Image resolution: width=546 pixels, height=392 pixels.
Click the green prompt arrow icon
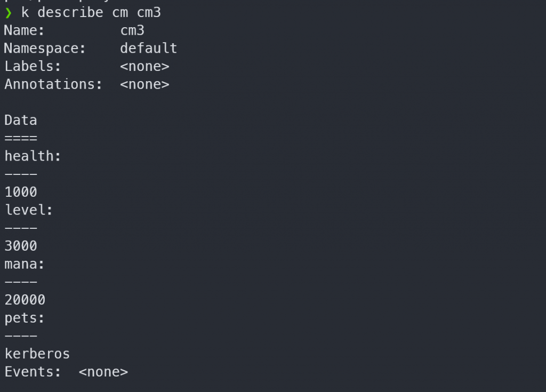click(9, 13)
